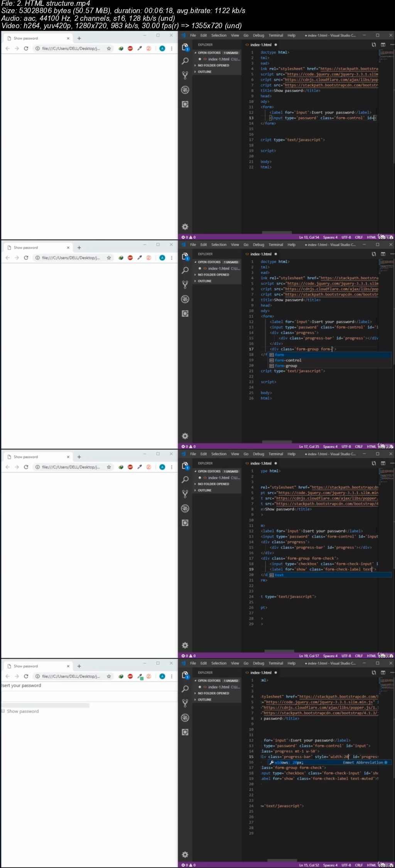The image size is (395, 868).
Task: Click the 'CRLF' indicator in the Ln 19 frame
Action: pos(359,656)
